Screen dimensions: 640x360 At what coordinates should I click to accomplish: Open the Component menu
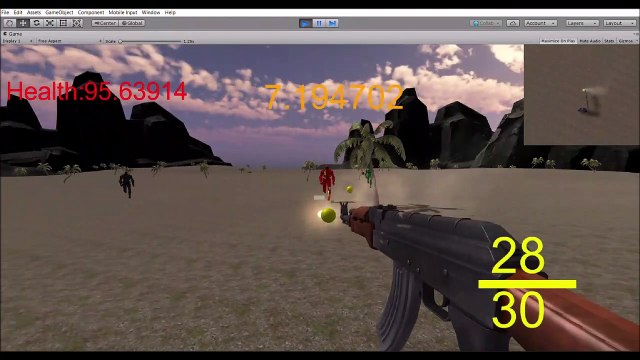(x=91, y=13)
